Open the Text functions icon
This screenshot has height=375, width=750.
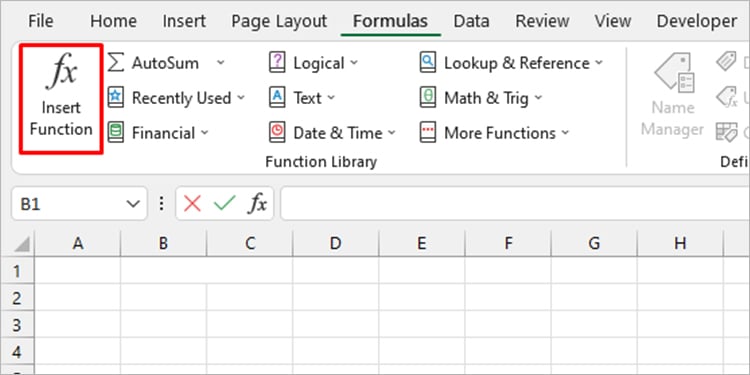277,98
